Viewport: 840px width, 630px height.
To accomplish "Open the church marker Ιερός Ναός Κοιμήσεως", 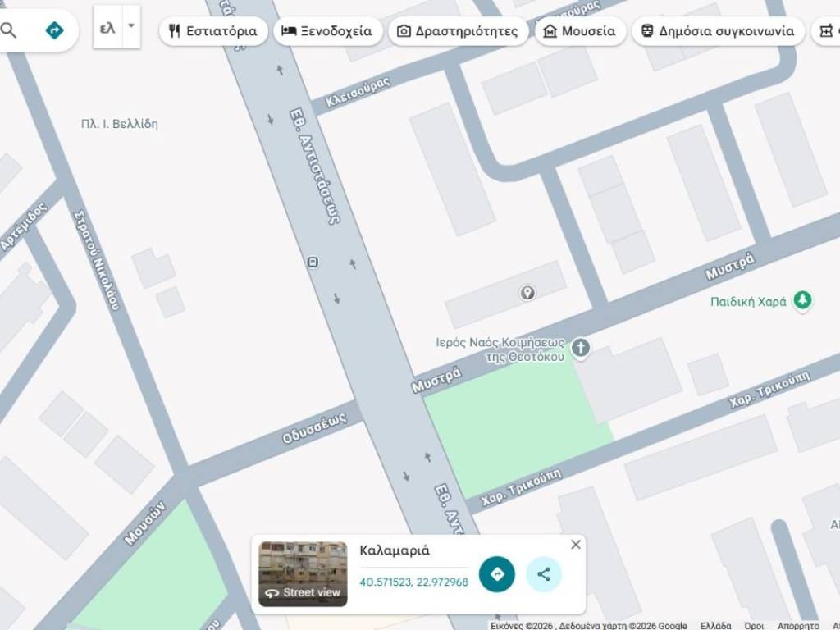I will [580, 348].
